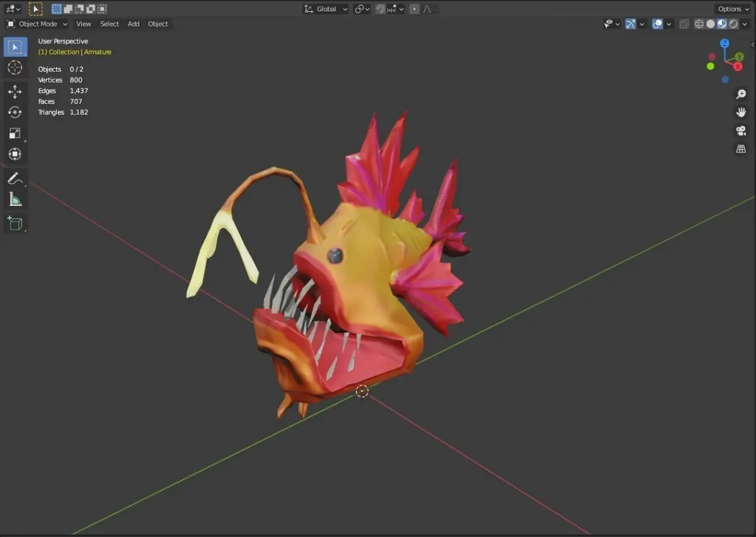756x537 pixels.
Task: Open the Add menu
Action: point(134,24)
